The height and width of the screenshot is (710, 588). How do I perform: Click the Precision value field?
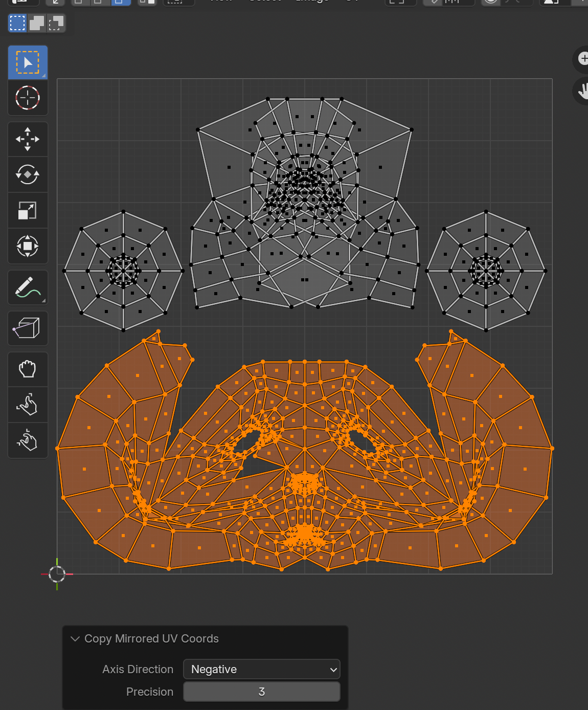pos(262,692)
